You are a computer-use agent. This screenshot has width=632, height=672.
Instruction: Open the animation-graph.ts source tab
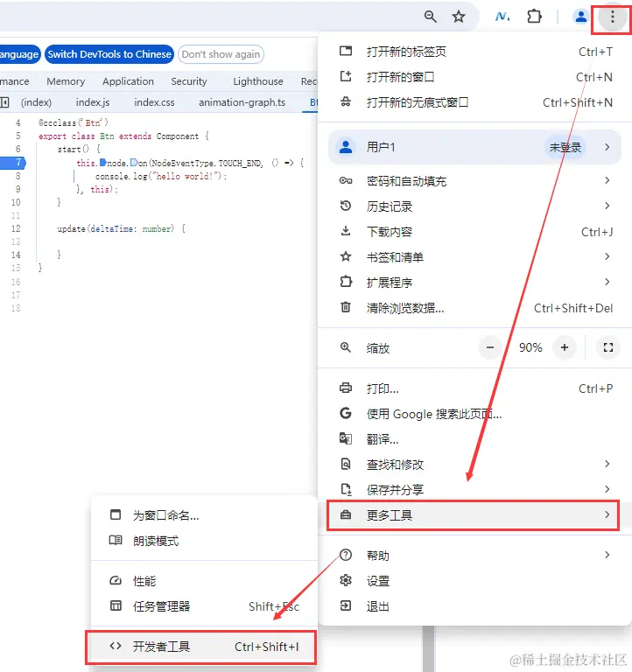click(242, 102)
